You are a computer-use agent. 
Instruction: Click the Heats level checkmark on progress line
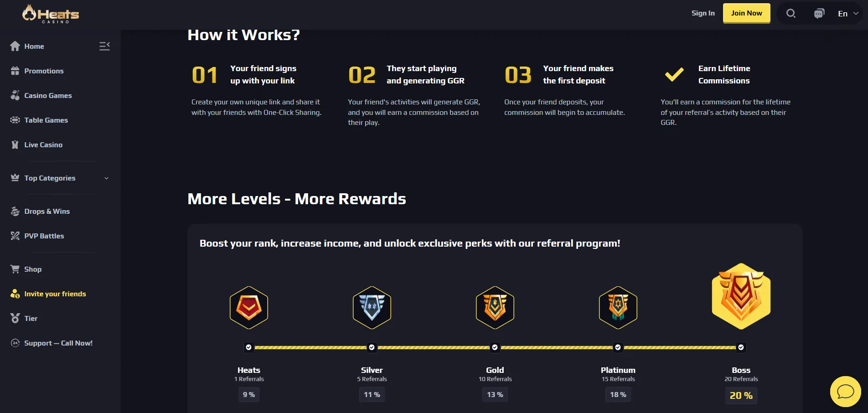pyautogui.click(x=249, y=347)
